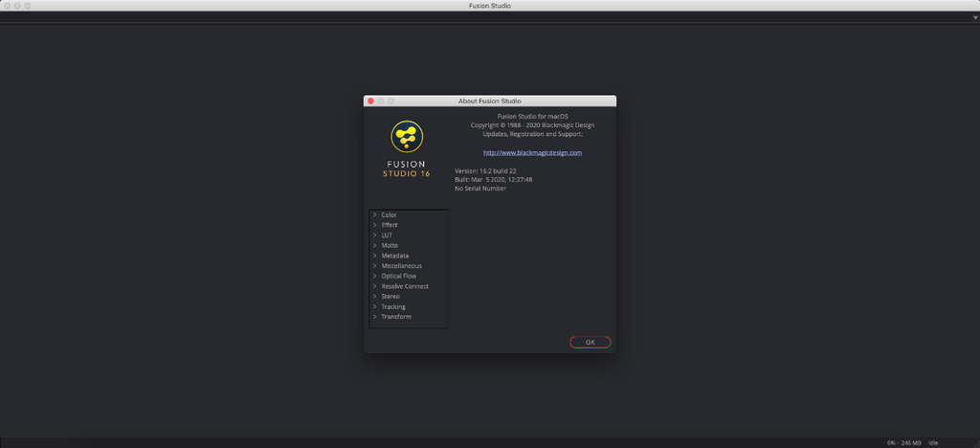The image size is (980, 448).
Task: Expand the Matte category chevron
Action: (x=374, y=246)
